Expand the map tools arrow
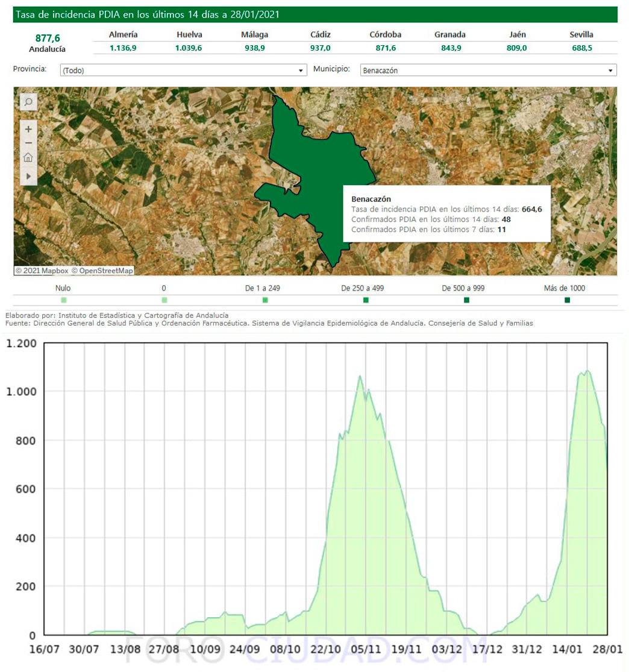 (28, 176)
